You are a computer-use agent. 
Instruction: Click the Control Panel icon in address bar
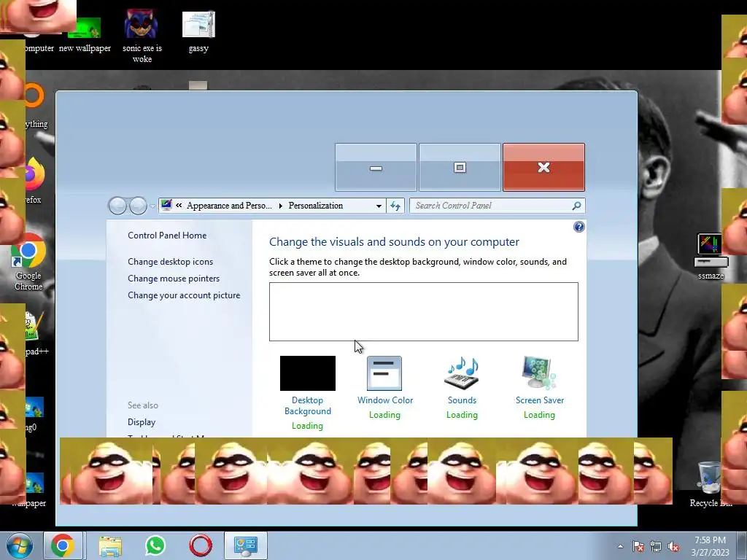pos(166,205)
